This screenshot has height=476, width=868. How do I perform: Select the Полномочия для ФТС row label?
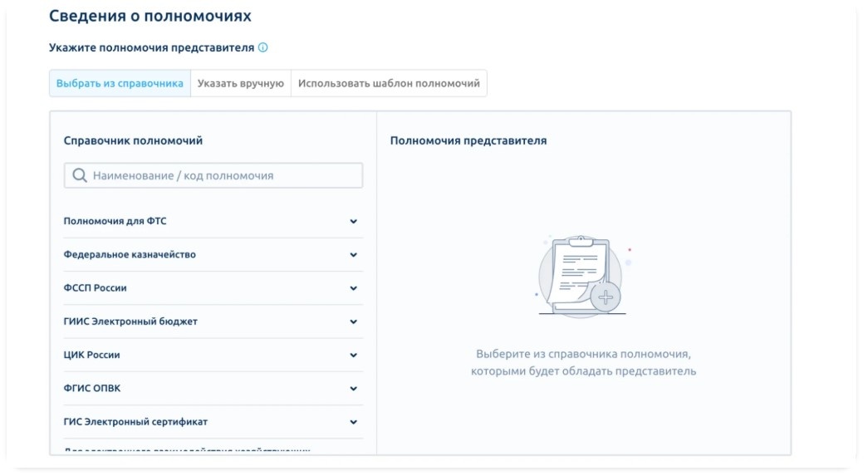(115, 221)
